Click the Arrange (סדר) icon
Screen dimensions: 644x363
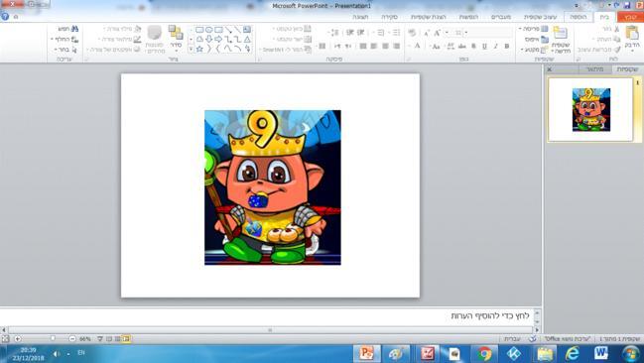(176, 33)
